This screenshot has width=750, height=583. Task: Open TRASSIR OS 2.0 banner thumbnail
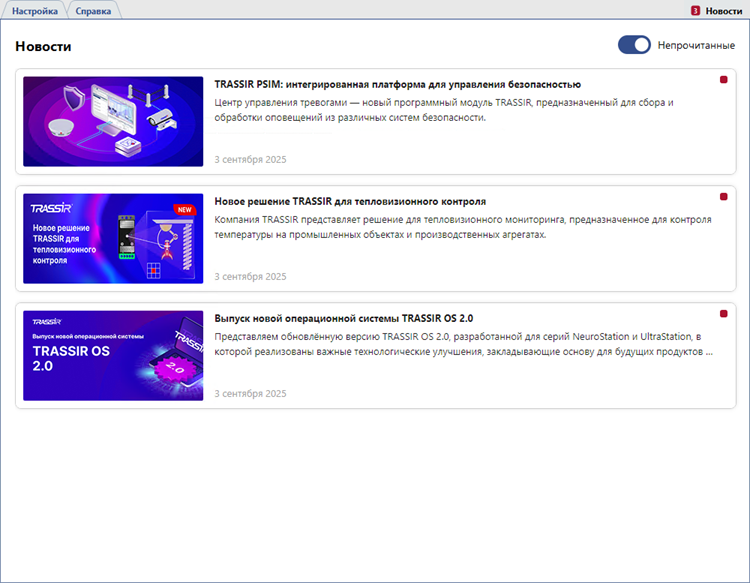[x=113, y=356]
